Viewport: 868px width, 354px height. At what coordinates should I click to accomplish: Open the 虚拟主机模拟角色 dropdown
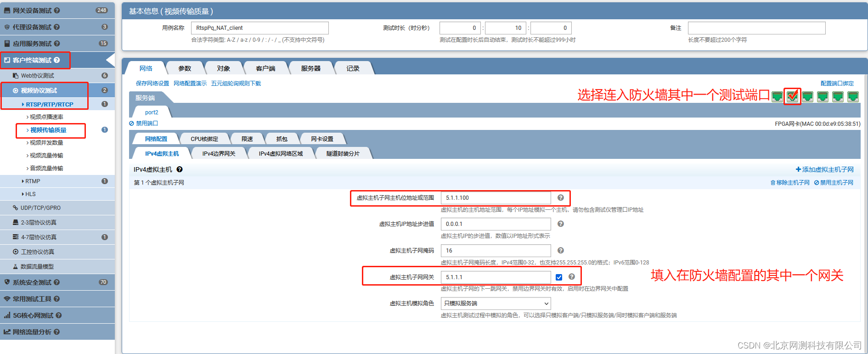click(496, 303)
